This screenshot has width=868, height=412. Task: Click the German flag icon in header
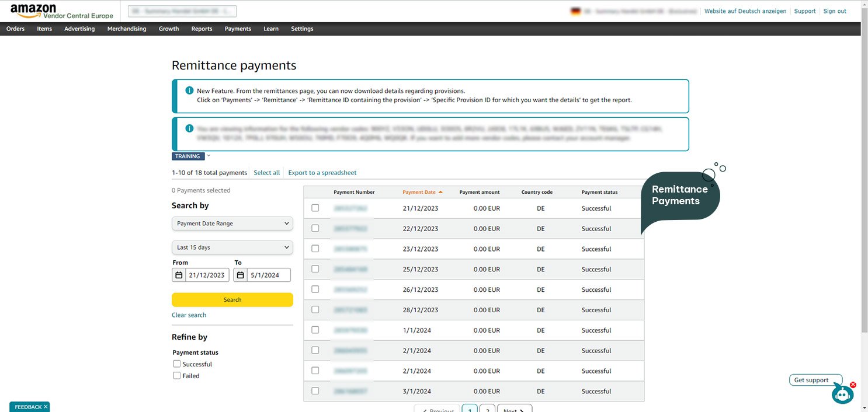point(575,11)
